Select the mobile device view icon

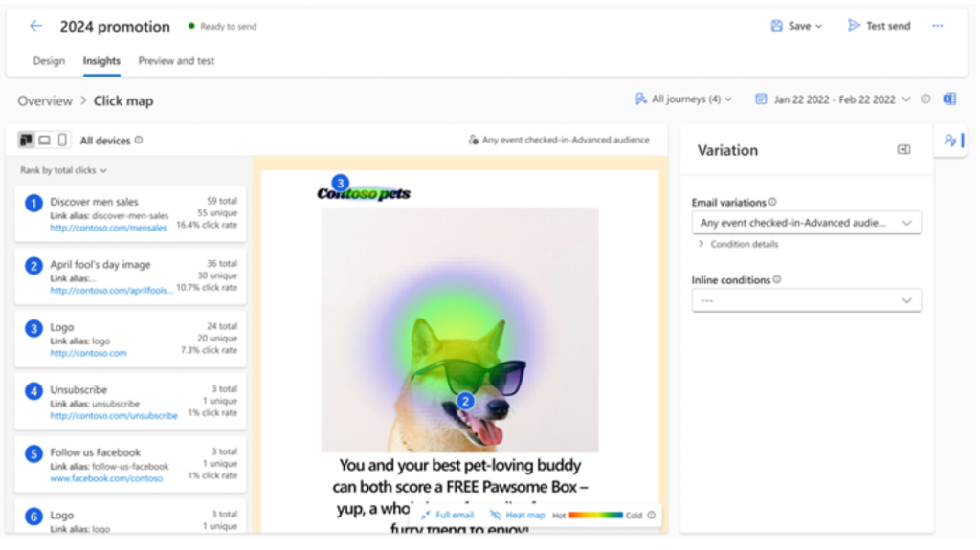pyautogui.click(x=62, y=140)
